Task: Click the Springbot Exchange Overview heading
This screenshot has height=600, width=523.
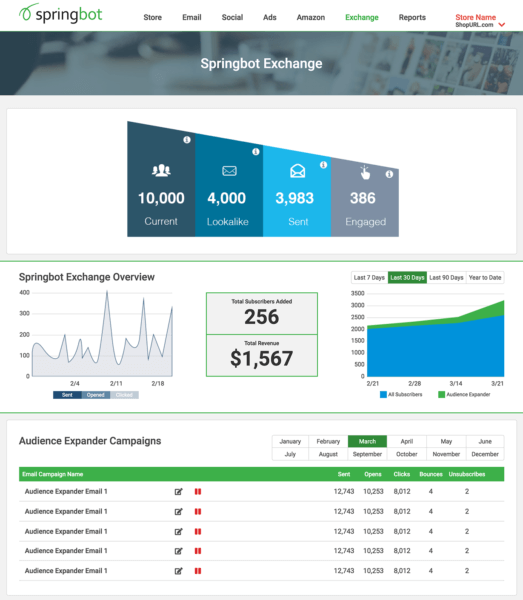Action: [87, 277]
